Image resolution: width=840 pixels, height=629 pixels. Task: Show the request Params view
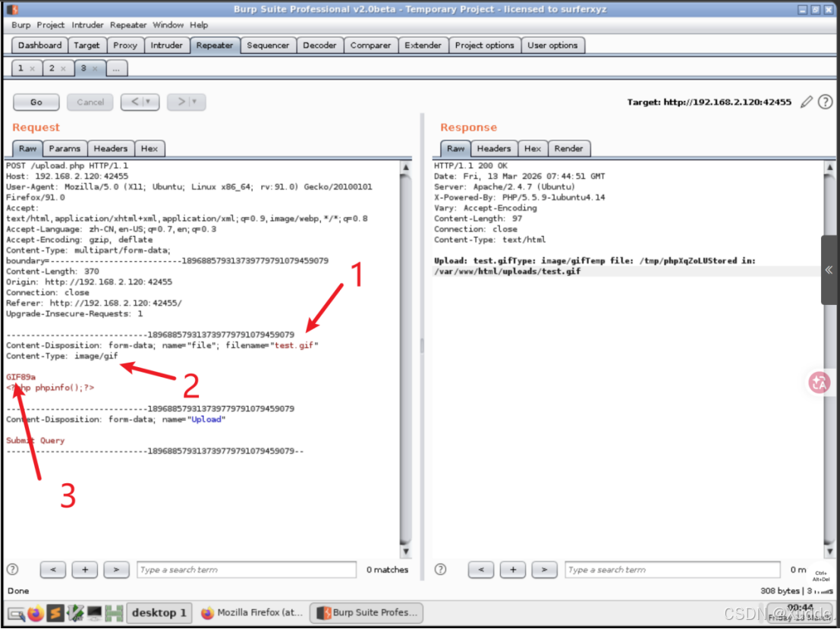64,149
